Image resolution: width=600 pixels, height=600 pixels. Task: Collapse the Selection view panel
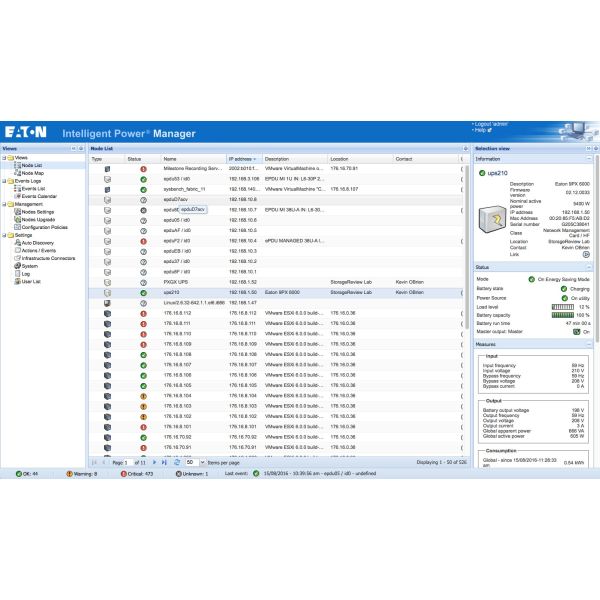point(589,148)
